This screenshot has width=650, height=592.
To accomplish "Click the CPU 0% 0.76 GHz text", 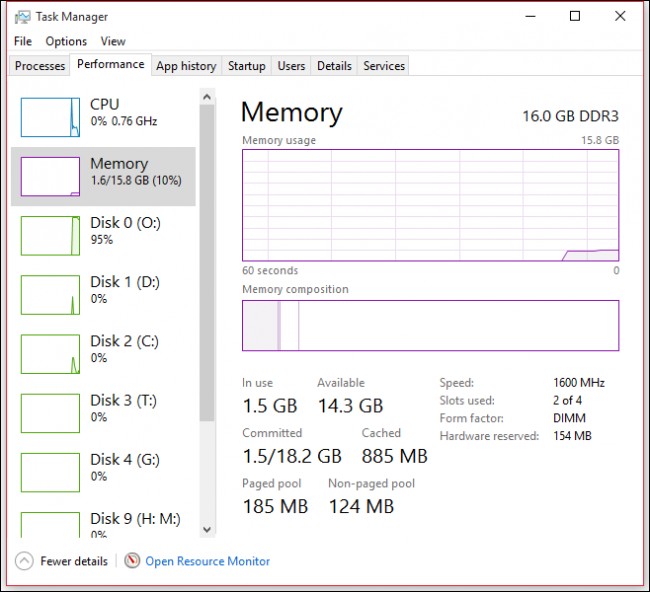I will click(124, 121).
